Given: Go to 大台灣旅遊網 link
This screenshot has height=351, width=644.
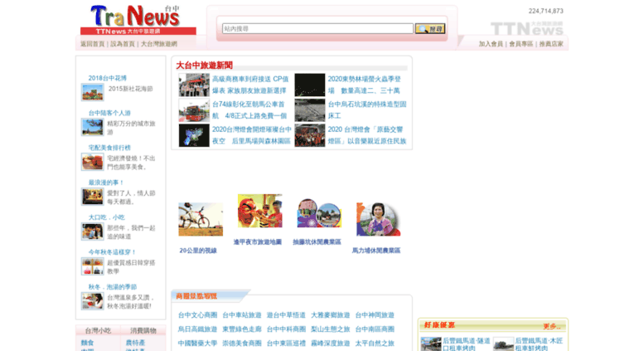Looking at the screenshot, I should (159, 44).
